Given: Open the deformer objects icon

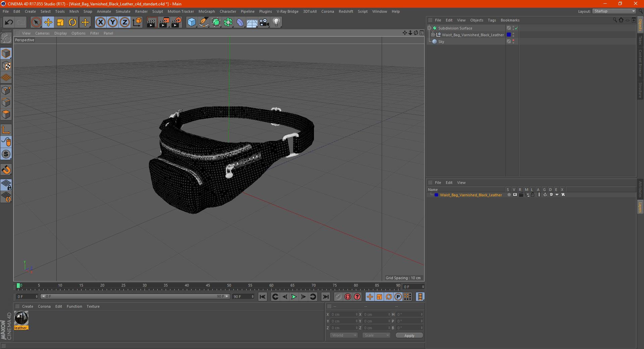Looking at the screenshot, I should [240, 22].
